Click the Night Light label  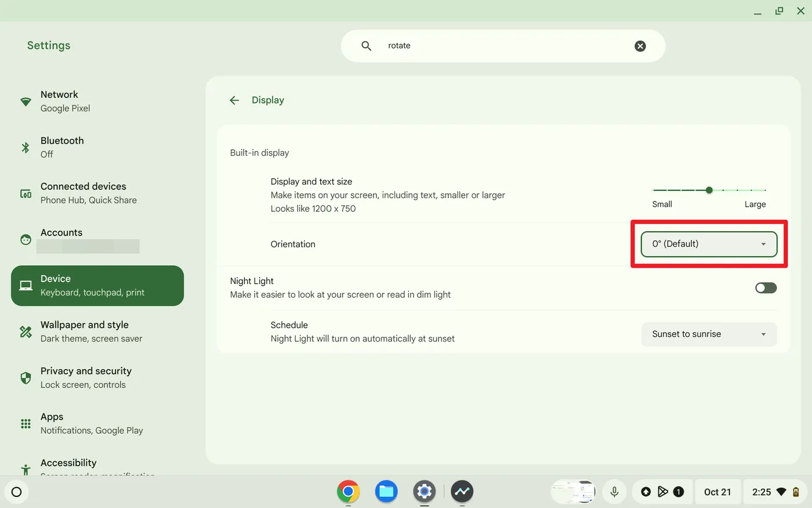coord(252,281)
